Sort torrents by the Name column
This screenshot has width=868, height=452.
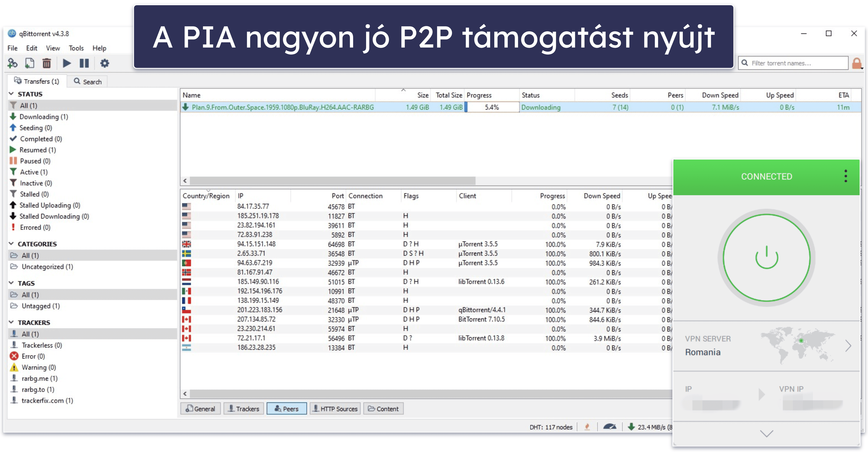pyautogui.click(x=278, y=95)
